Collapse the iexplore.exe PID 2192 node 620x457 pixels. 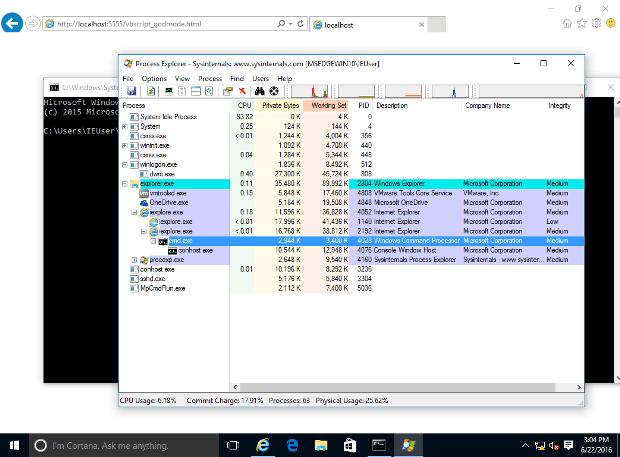[144, 231]
